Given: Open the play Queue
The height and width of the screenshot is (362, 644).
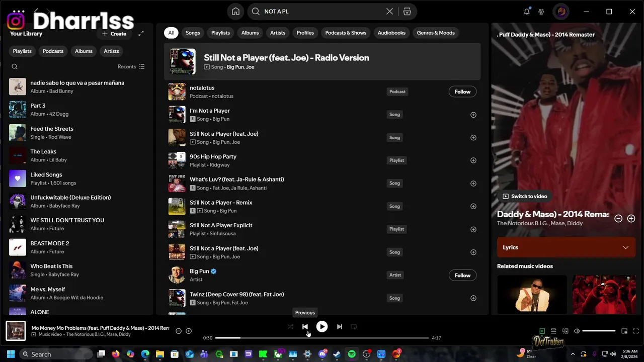Looking at the screenshot, I should [553, 331].
